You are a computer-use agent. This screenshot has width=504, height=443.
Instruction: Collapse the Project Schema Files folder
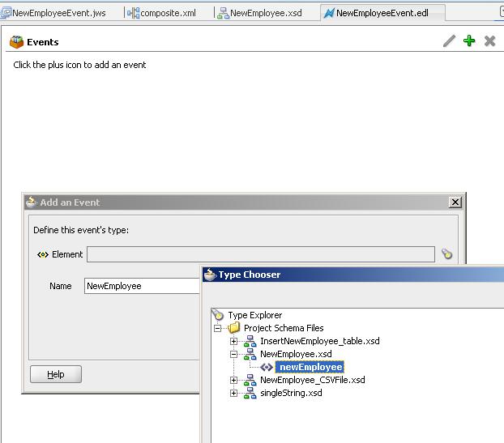[218, 328]
